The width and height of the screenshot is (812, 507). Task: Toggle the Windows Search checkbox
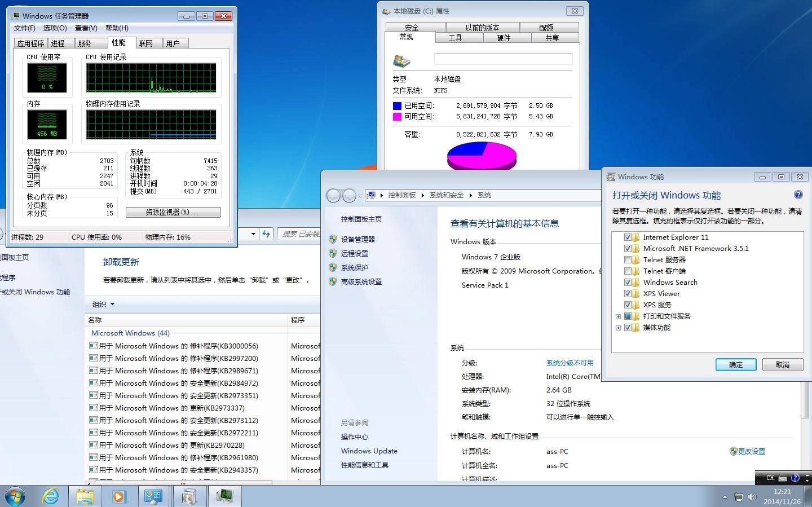(628, 282)
